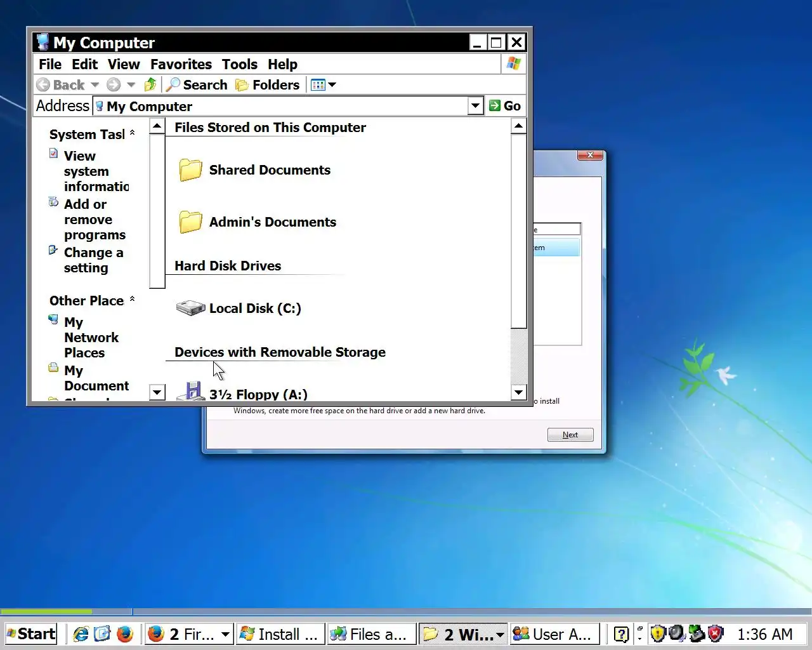Click Files Stored on This Computer heading
812x650 pixels.
coord(270,127)
